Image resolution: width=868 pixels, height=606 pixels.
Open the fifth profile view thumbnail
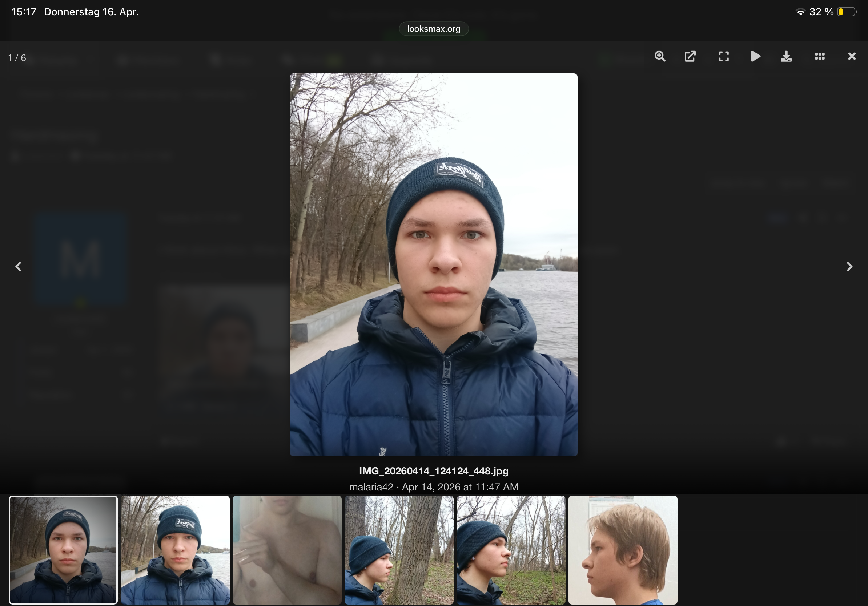point(511,550)
